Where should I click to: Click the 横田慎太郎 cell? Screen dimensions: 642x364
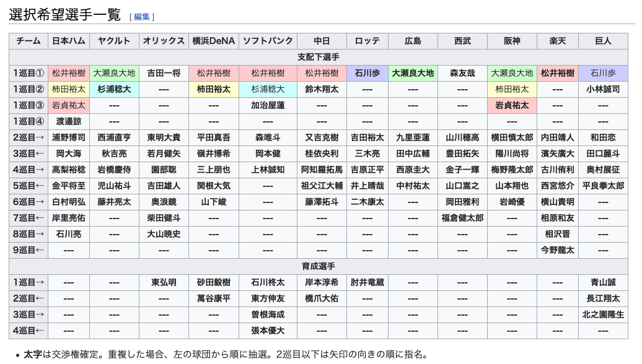point(512,137)
